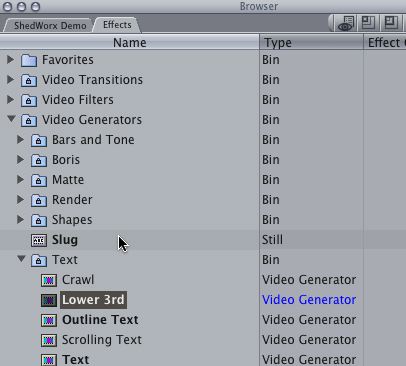
Task: Click the Slug still icon
Action: tap(39, 240)
